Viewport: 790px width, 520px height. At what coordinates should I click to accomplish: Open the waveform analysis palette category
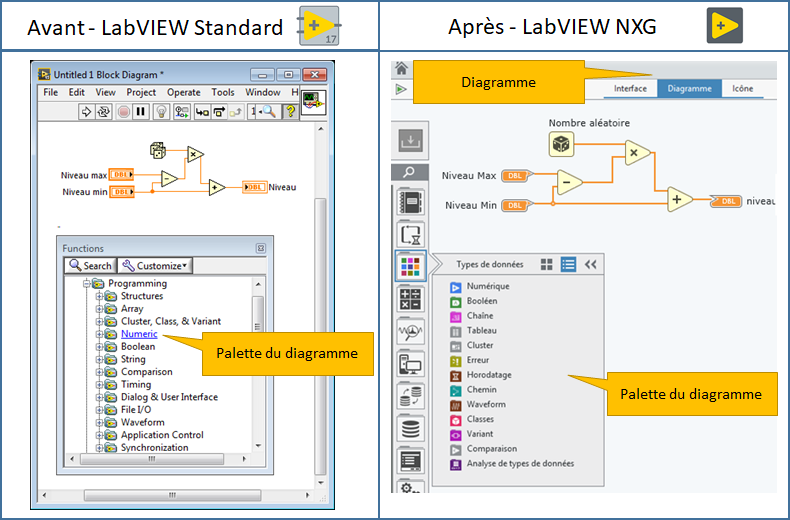411,331
